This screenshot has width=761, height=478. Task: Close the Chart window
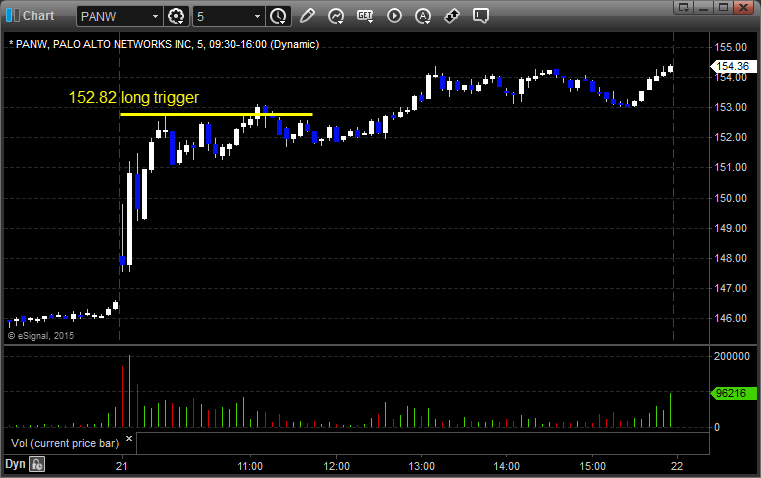coord(743,7)
